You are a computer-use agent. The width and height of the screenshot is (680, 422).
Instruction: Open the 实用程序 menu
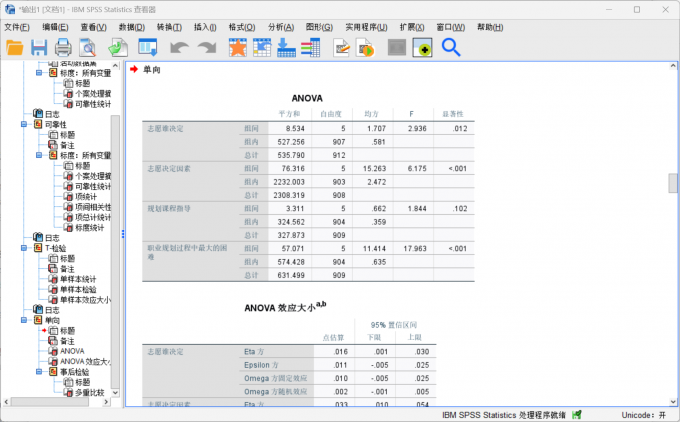(x=366, y=27)
